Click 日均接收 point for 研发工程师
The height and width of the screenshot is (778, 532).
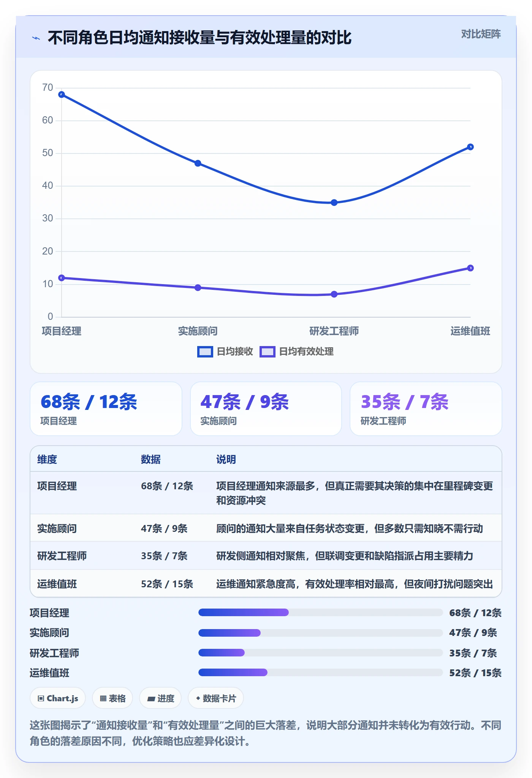click(x=334, y=202)
